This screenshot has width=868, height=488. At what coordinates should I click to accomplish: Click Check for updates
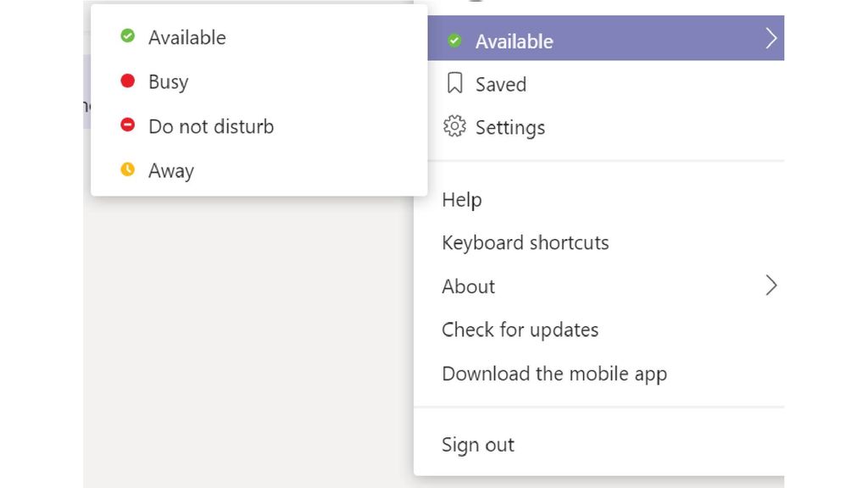tap(520, 330)
